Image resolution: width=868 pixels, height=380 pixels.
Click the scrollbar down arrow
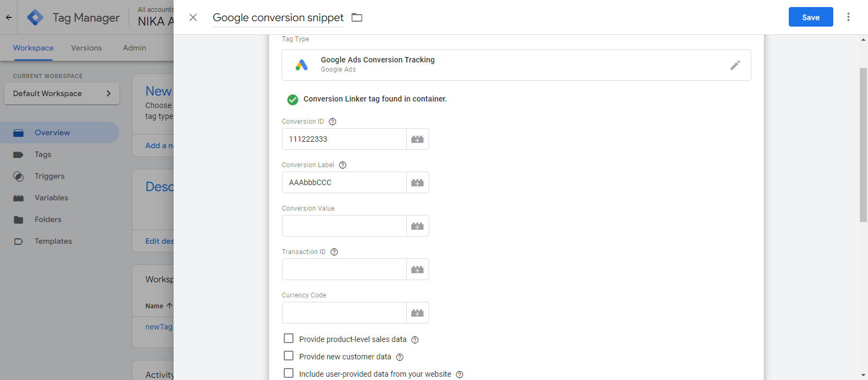pyautogui.click(x=863, y=375)
